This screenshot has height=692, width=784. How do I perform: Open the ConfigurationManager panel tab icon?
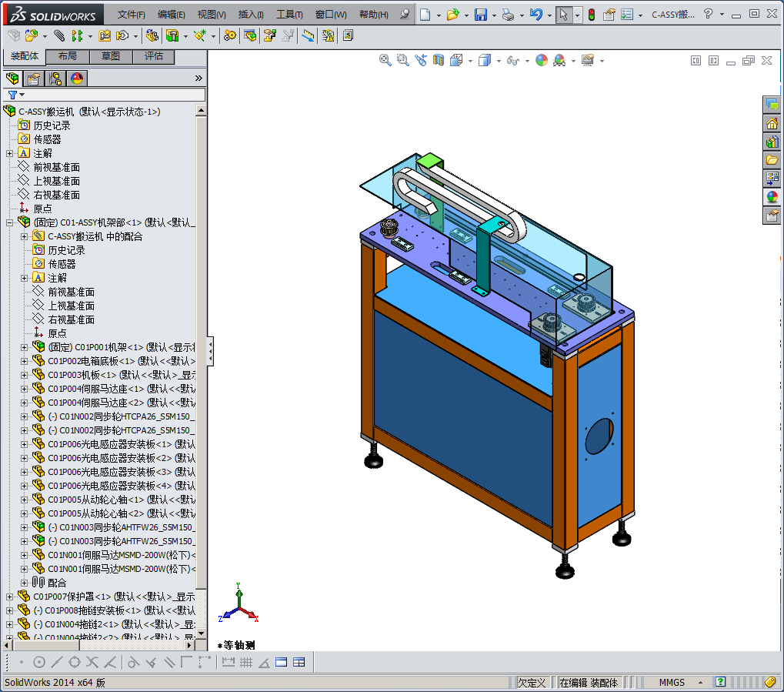[55, 78]
